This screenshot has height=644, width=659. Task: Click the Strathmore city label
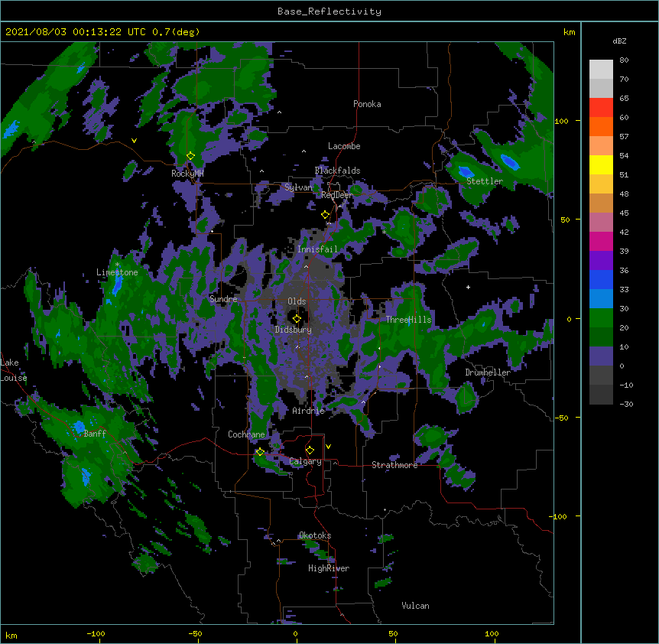[x=394, y=465]
